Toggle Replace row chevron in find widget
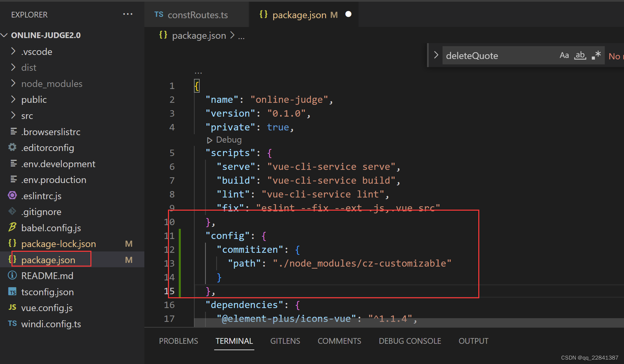The image size is (624, 364). tap(436, 55)
